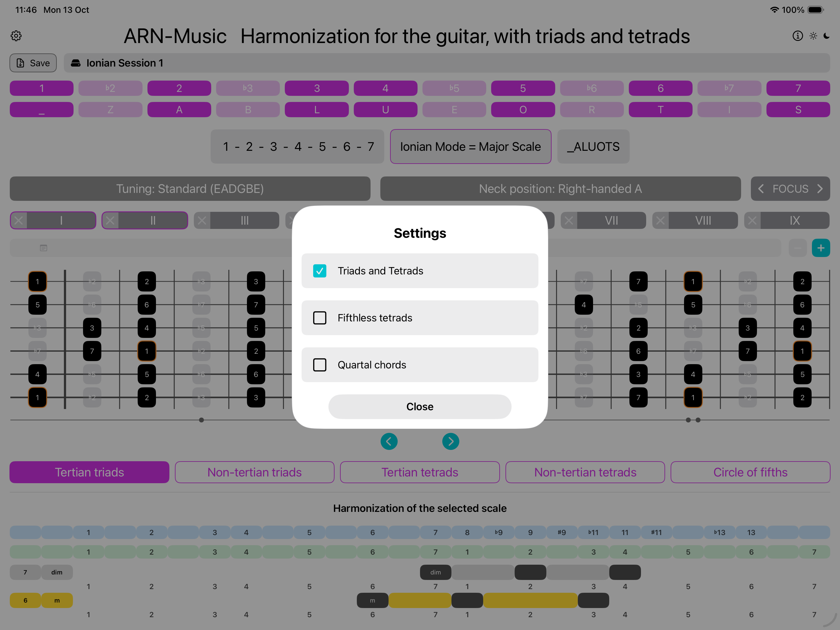Image resolution: width=840 pixels, height=630 pixels.
Task: Save the current session
Action: point(33,63)
